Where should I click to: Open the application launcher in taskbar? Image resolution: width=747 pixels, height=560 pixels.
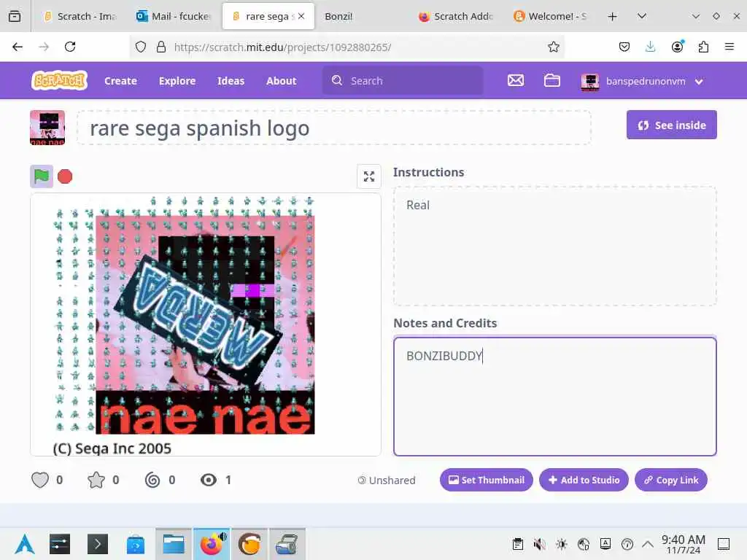pyautogui.click(x=24, y=544)
